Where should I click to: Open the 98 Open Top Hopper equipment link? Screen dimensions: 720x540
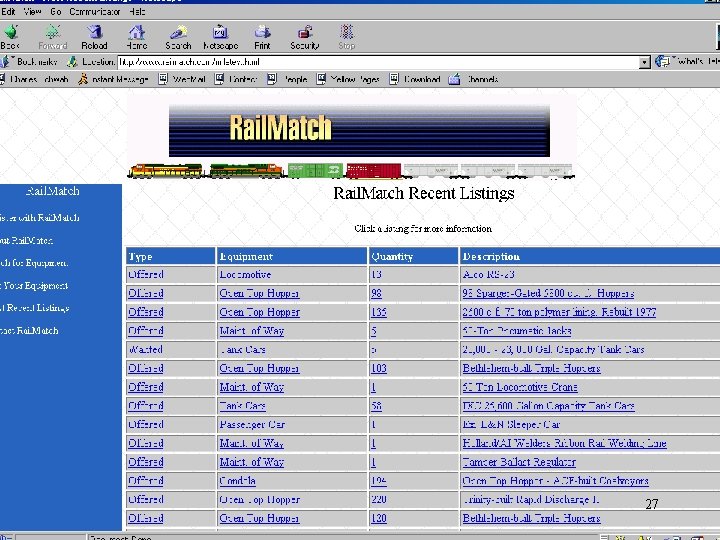tap(259, 293)
